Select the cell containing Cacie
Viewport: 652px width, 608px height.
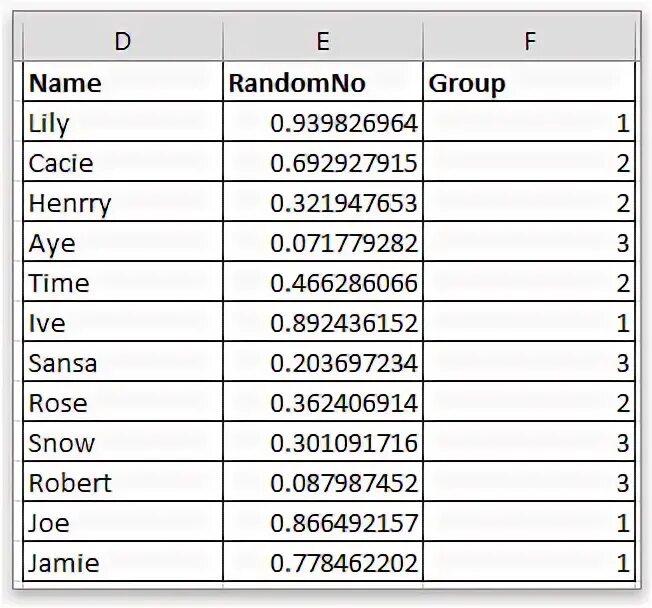[122, 163]
